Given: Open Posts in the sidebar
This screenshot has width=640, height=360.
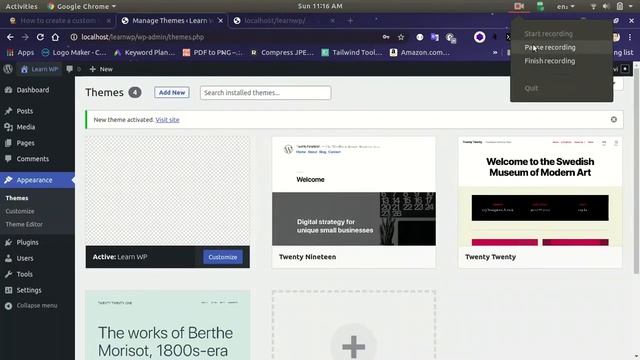Looking at the screenshot, I should [x=24, y=111].
